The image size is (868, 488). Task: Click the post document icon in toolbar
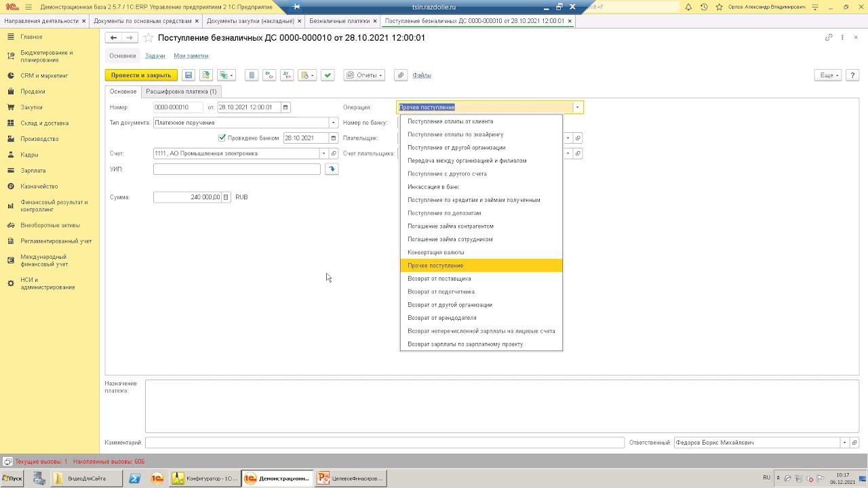coord(205,75)
